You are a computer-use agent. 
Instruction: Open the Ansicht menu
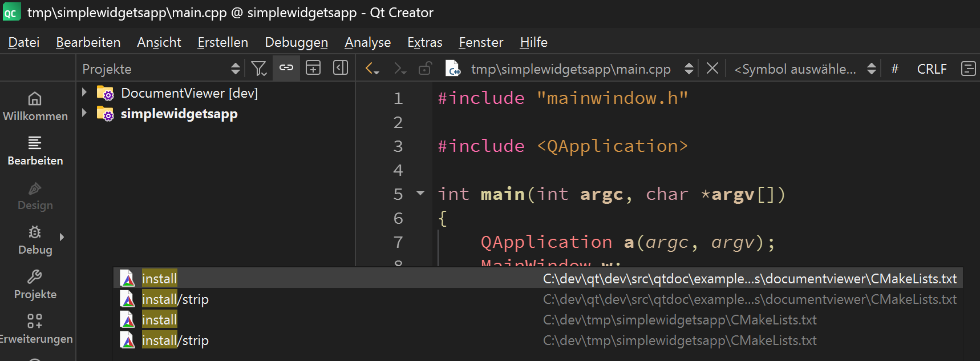[159, 42]
